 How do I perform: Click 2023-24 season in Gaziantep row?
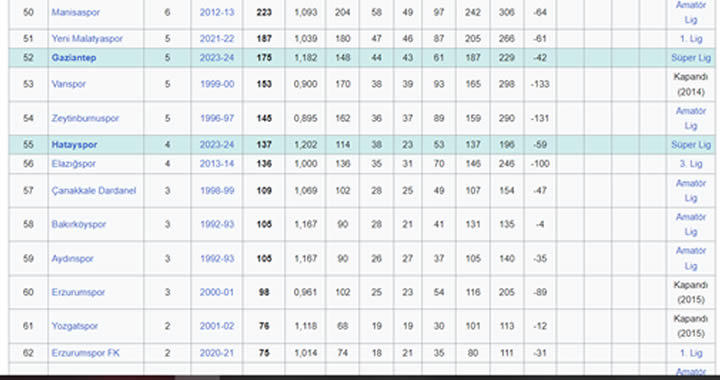click(x=217, y=58)
